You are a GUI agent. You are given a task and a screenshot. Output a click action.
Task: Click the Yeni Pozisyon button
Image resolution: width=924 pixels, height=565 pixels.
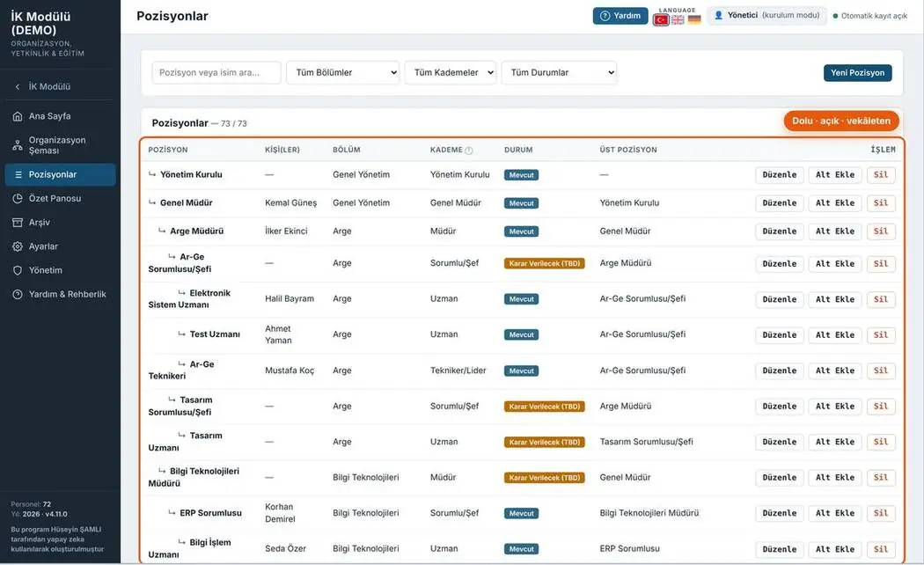857,72
